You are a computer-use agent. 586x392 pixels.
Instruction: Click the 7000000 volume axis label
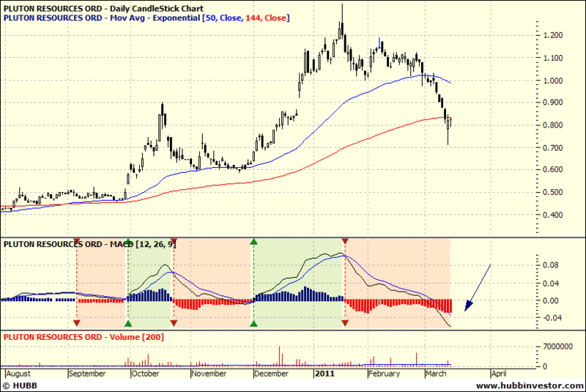click(558, 347)
